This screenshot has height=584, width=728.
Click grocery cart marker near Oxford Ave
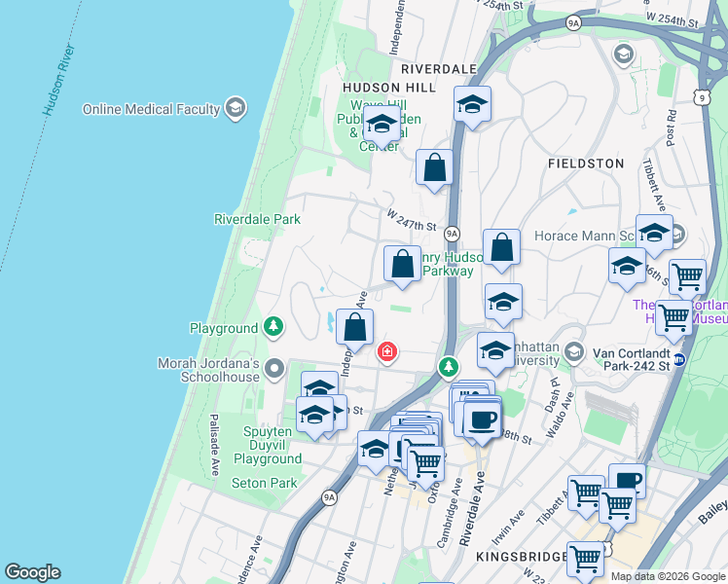[x=425, y=466]
